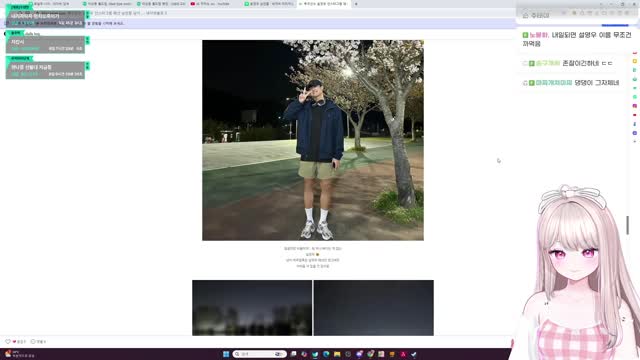
Task: Open File Explorer from the taskbar
Action: (337, 354)
